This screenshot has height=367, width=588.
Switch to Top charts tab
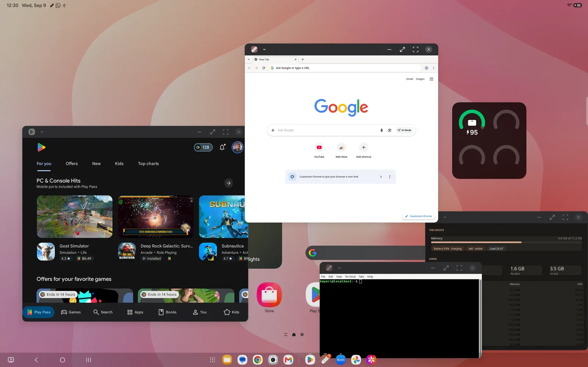148,163
